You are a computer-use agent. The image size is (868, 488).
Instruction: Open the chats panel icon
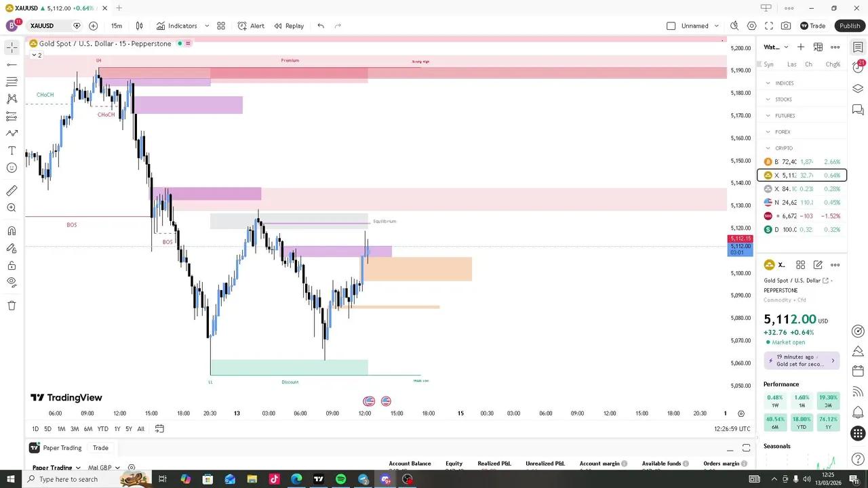tap(858, 110)
